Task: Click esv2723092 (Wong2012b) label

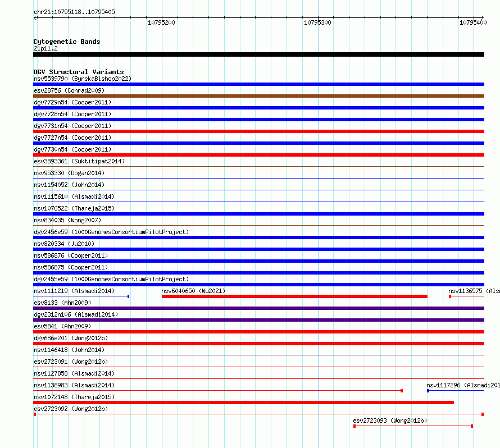Action: click(71, 409)
